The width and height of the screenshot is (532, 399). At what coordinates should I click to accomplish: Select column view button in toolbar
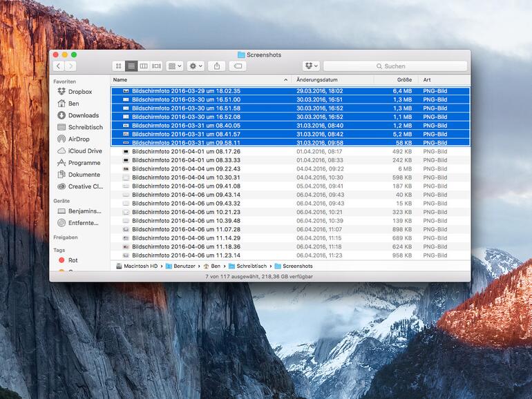click(144, 66)
